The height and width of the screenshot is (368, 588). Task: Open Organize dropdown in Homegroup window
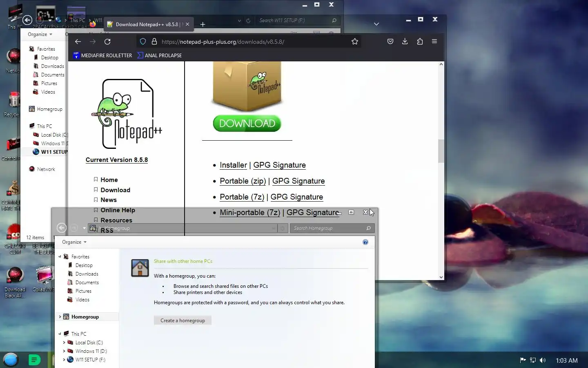point(74,242)
